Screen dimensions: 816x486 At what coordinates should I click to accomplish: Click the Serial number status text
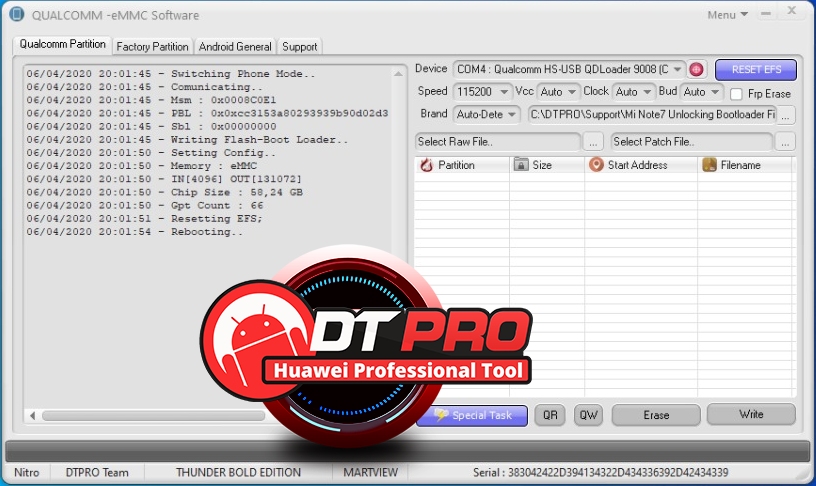pos(601,472)
